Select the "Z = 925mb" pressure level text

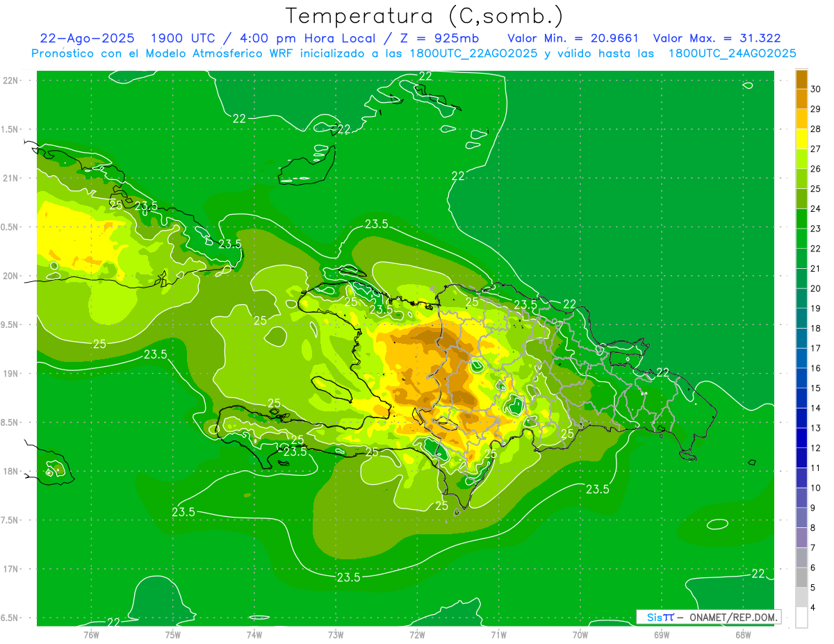click(x=441, y=38)
